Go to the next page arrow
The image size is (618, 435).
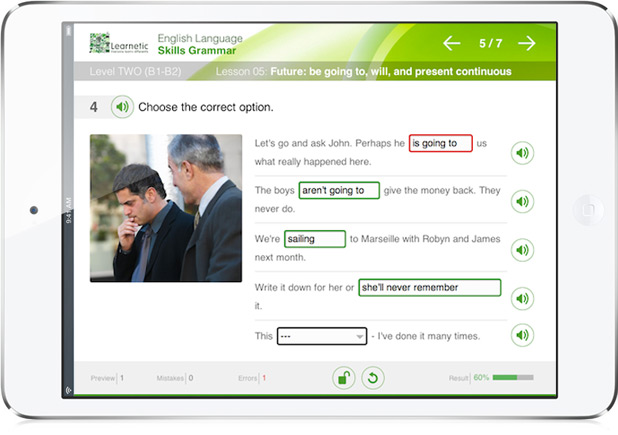click(x=527, y=43)
